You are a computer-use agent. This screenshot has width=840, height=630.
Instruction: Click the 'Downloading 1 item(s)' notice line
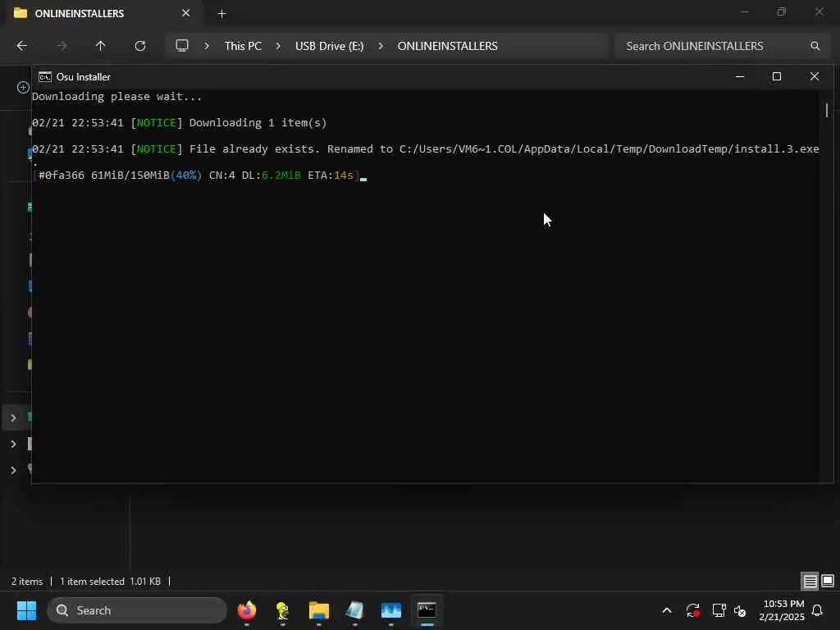click(180, 123)
